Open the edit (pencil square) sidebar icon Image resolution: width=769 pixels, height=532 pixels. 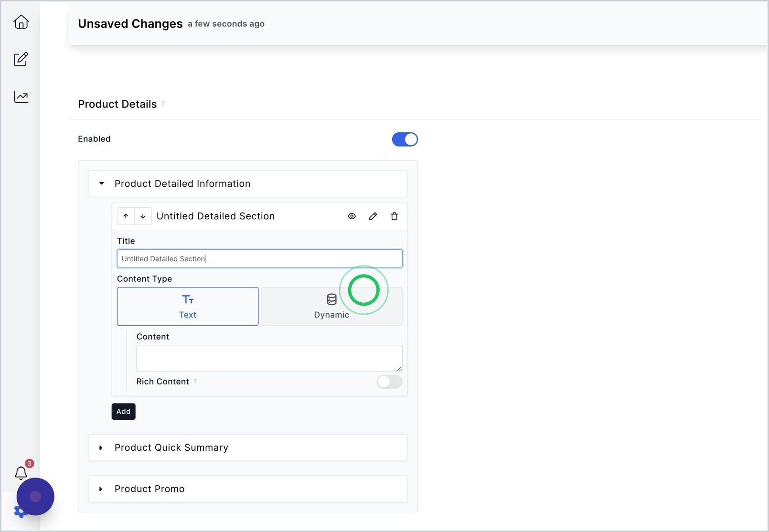[x=21, y=59]
